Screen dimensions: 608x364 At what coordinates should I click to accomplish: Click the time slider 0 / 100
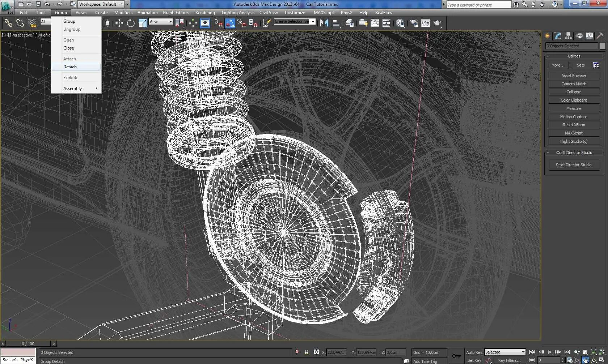28,344
